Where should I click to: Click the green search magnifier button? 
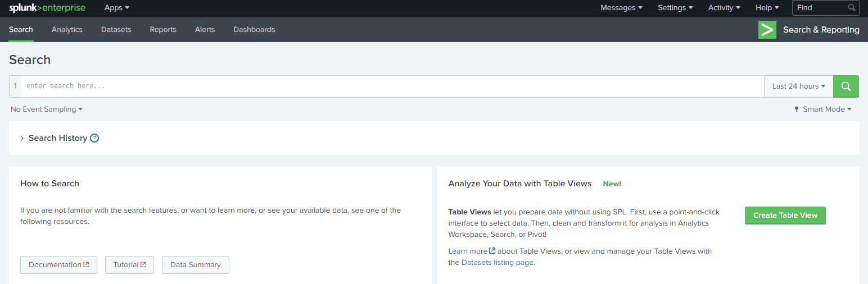pos(846,86)
